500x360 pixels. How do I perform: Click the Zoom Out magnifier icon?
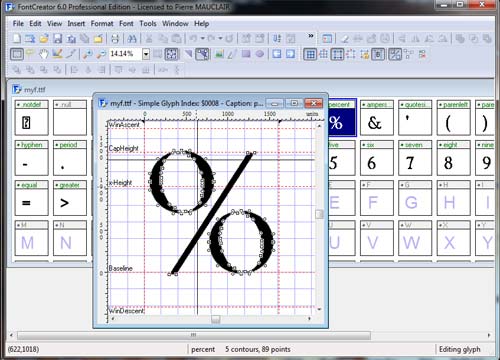[x=101, y=54]
